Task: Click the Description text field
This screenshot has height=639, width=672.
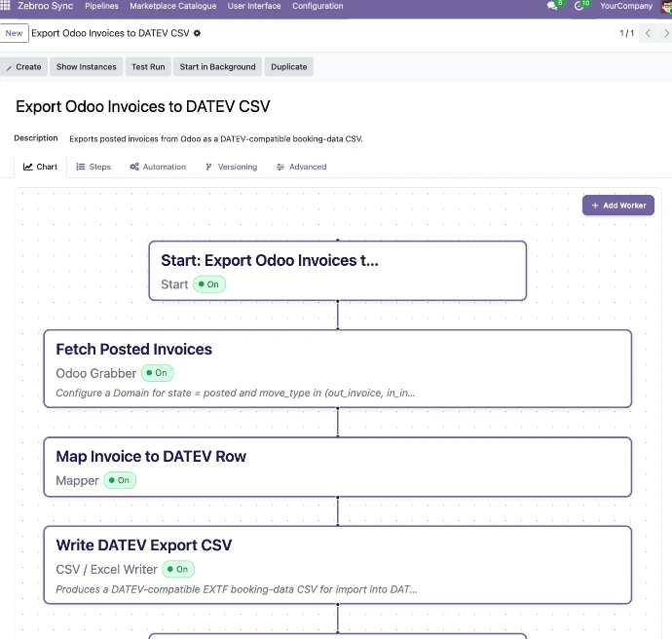Action: click(x=216, y=139)
